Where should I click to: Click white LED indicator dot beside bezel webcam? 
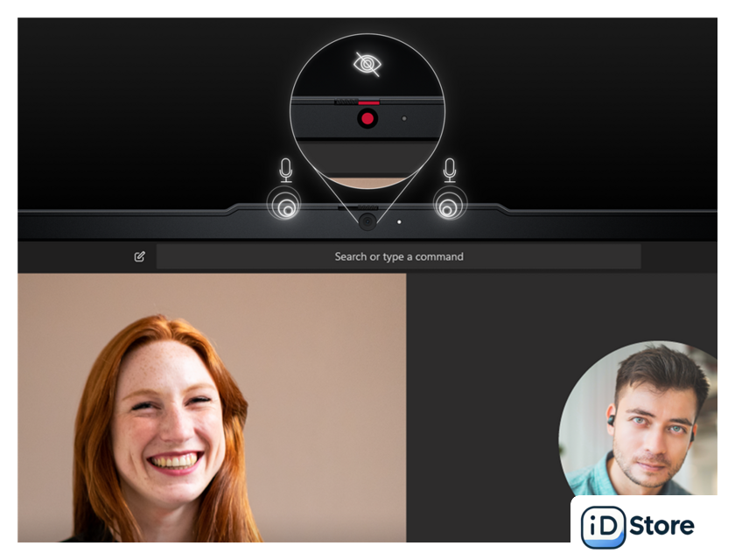pyautogui.click(x=399, y=222)
